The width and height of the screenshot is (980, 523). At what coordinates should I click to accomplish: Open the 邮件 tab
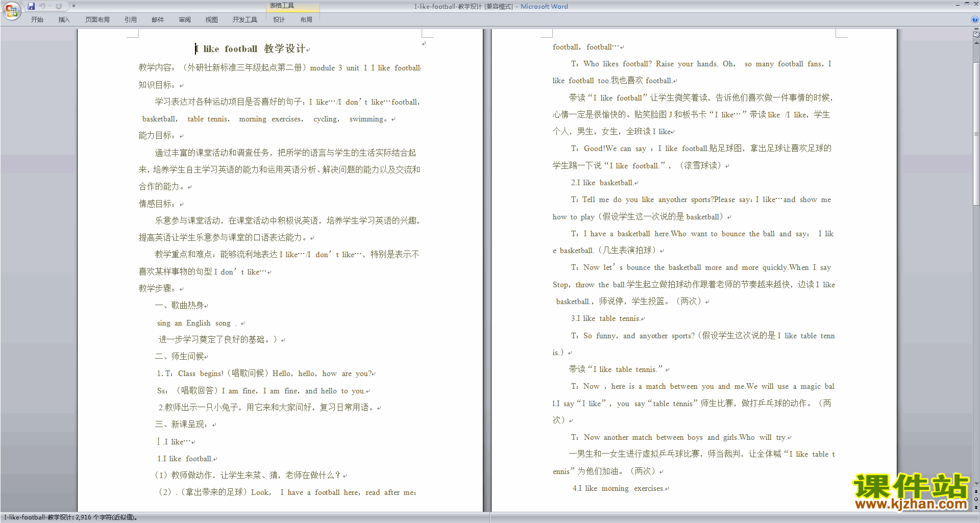click(x=158, y=20)
